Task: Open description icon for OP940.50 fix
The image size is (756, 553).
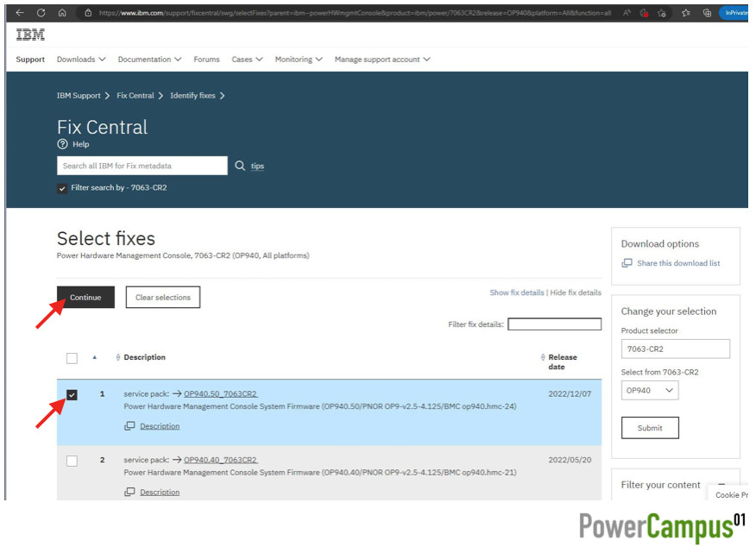Action: tap(129, 425)
